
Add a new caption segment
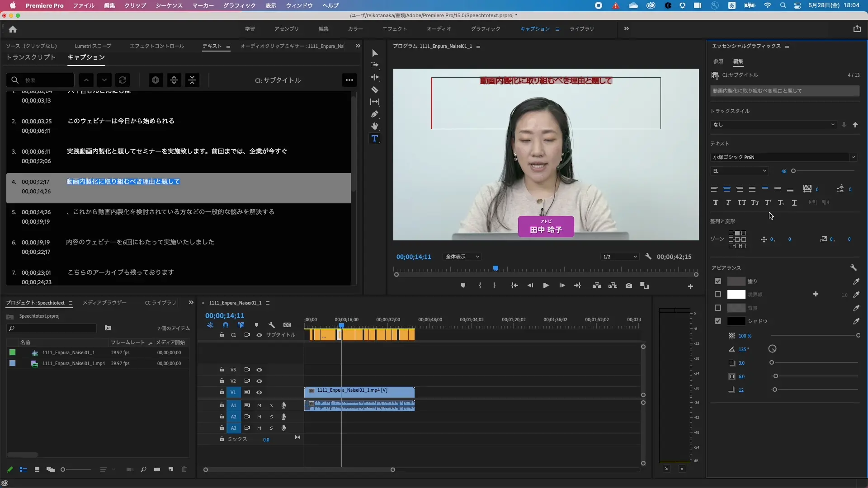point(156,80)
